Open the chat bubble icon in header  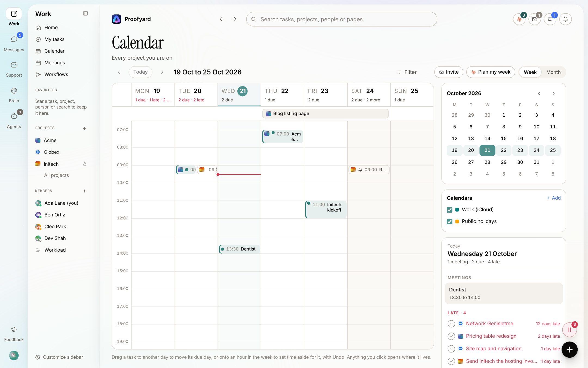[550, 19]
